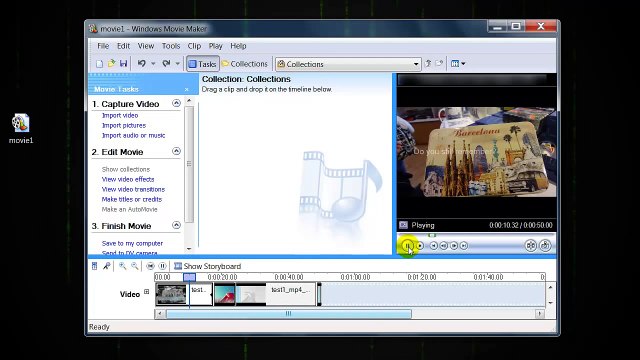The width and height of the screenshot is (640, 360).
Task: Click the View video effects link
Action: pos(128,179)
